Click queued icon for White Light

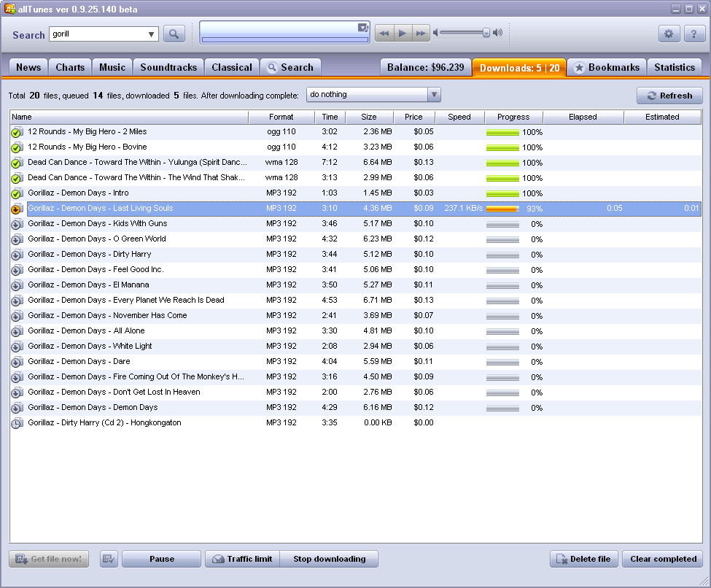[x=17, y=347]
